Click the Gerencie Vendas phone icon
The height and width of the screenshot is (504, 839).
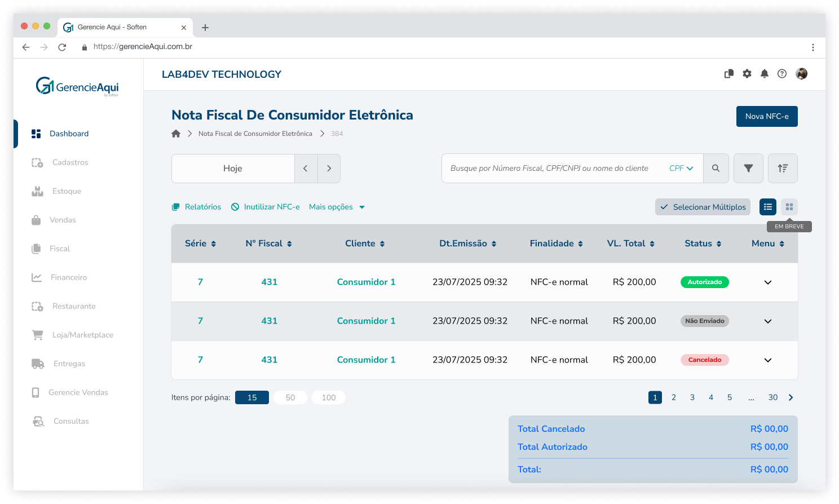[x=36, y=392]
